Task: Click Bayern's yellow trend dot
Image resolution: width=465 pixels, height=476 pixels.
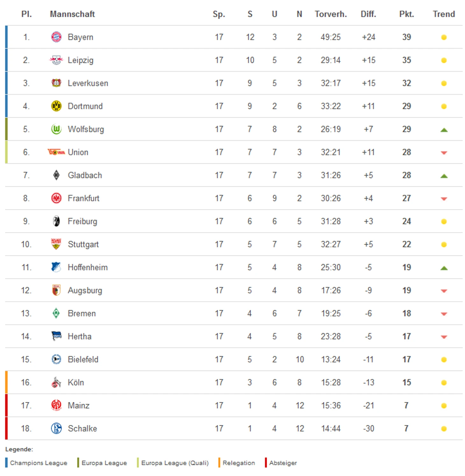Action: tap(444, 37)
